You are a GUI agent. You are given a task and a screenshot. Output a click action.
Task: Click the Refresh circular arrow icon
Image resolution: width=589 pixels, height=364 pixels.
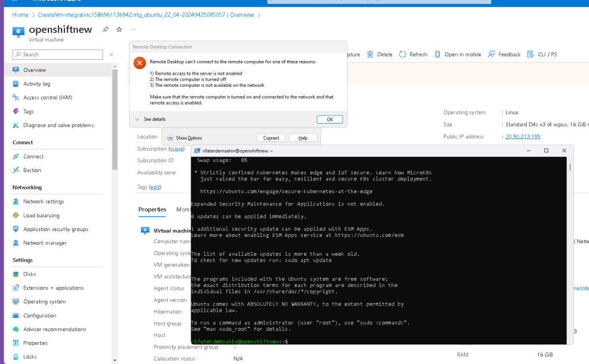(402, 55)
